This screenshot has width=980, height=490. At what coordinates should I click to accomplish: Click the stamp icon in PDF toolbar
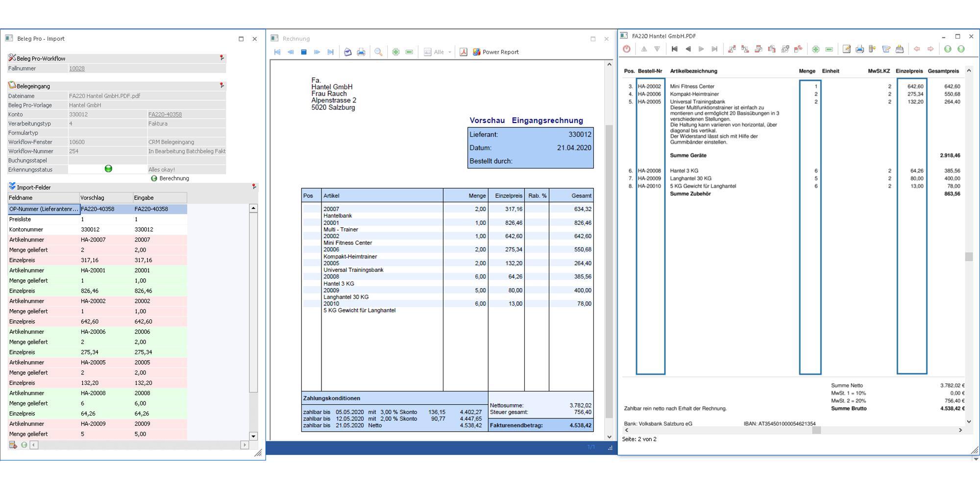900,49
